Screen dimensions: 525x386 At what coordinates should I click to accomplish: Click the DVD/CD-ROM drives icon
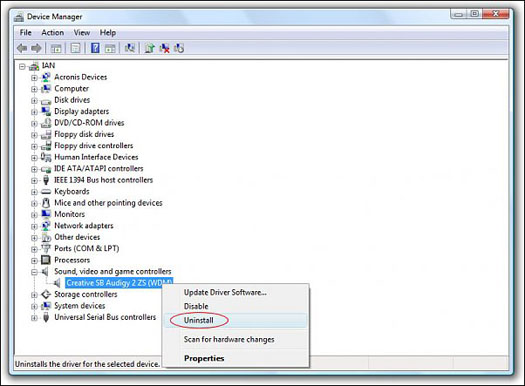(x=46, y=123)
